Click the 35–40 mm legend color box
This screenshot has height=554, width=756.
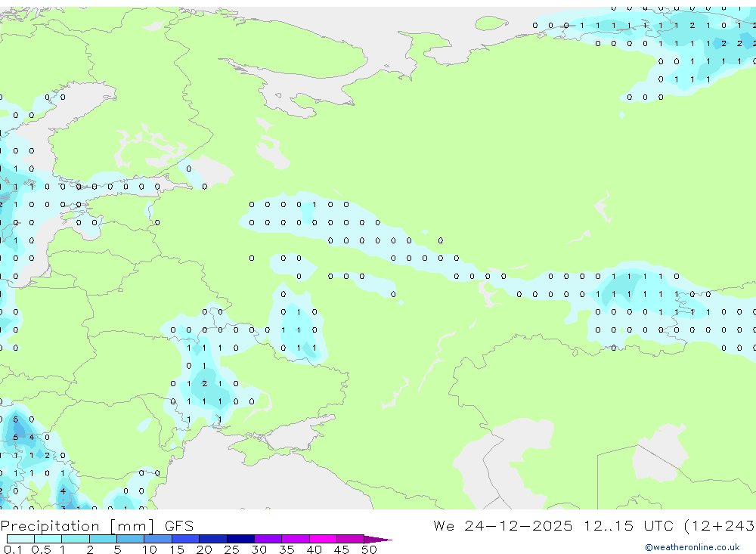pyautogui.click(x=296, y=539)
